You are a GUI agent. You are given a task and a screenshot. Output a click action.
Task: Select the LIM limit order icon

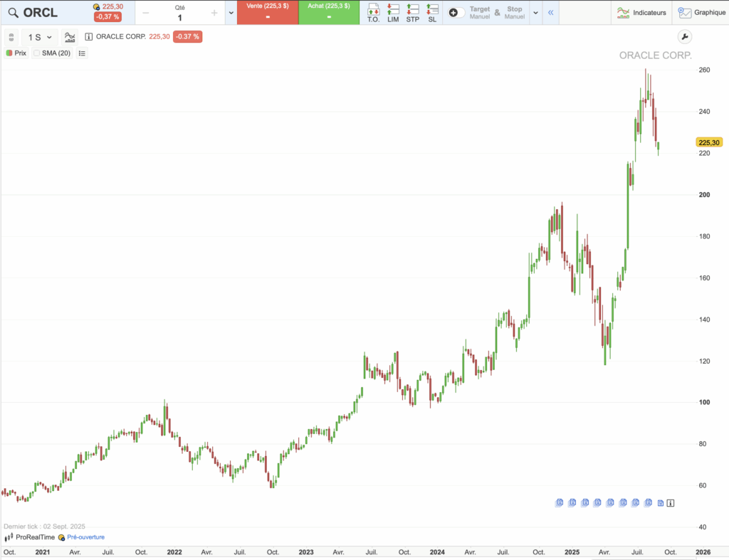tap(392, 12)
